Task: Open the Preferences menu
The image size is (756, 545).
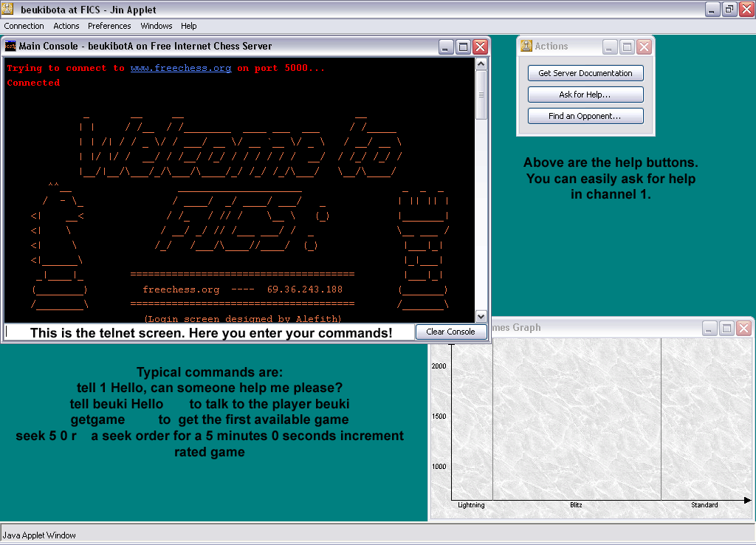Action: (x=109, y=26)
